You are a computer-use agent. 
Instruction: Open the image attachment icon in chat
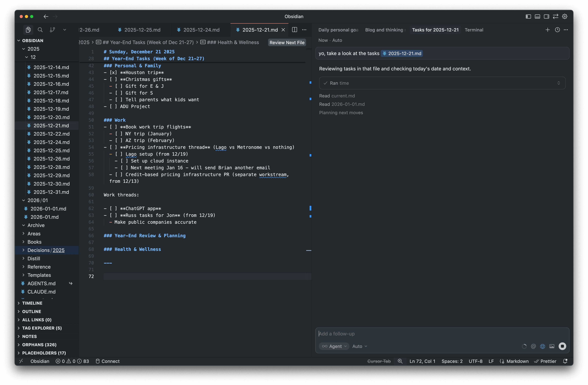click(x=552, y=346)
